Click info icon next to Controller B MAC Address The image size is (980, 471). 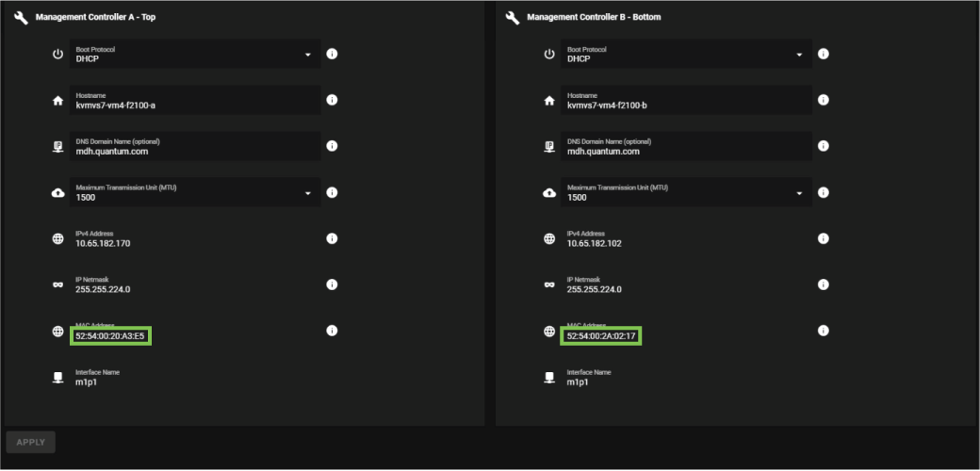coord(824,331)
